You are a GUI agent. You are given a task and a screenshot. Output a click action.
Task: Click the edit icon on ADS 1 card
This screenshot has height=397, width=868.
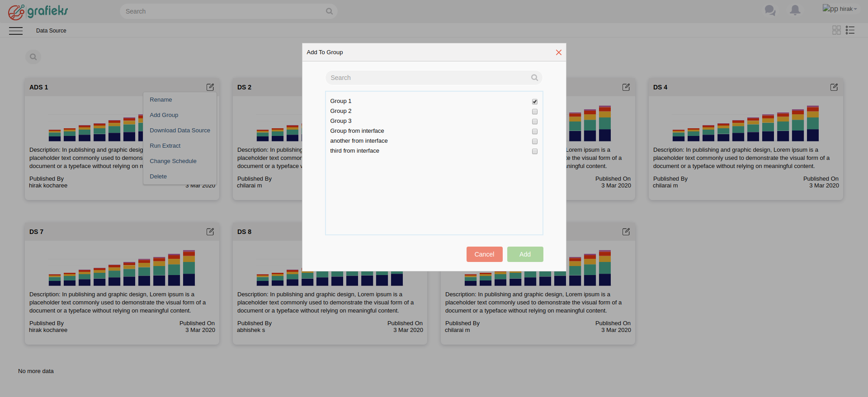[x=210, y=87]
